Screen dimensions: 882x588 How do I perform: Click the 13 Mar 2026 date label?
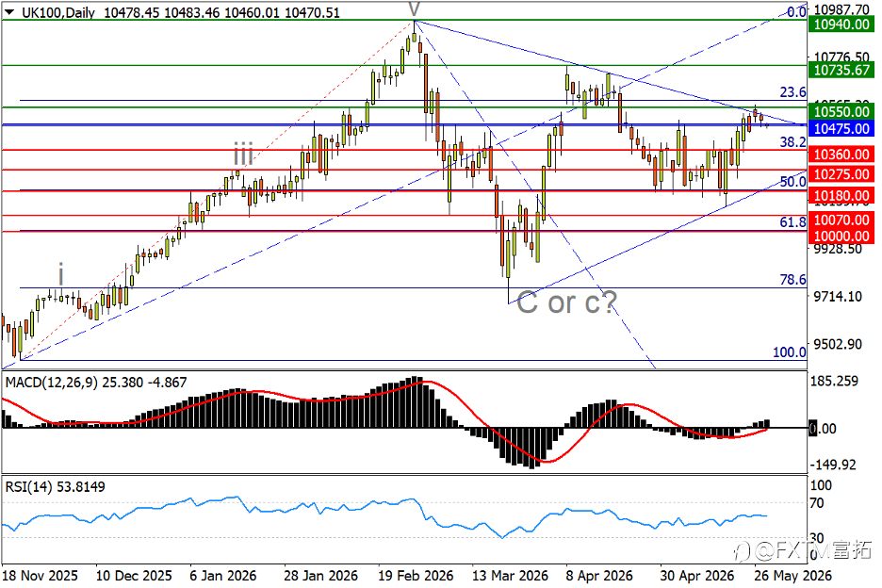(510, 576)
